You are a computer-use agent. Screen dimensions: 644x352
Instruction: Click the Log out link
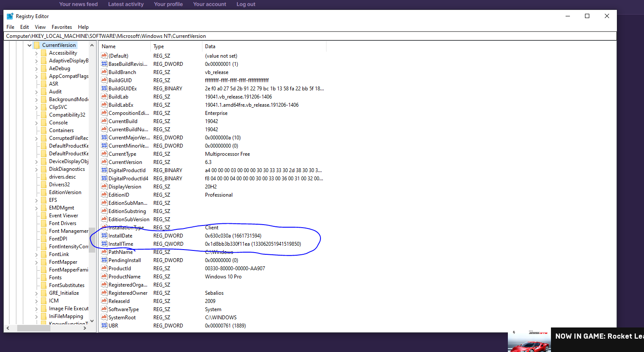(x=246, y=4)
